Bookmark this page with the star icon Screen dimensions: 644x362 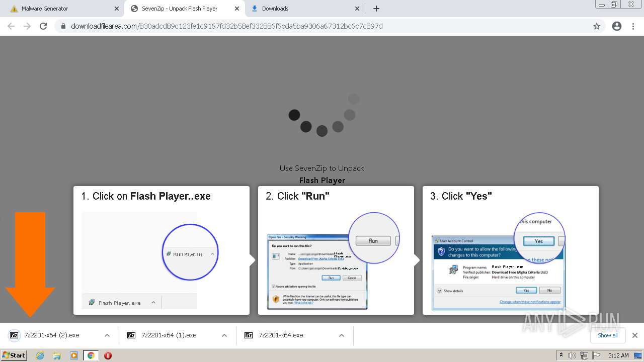pos(597,26)
